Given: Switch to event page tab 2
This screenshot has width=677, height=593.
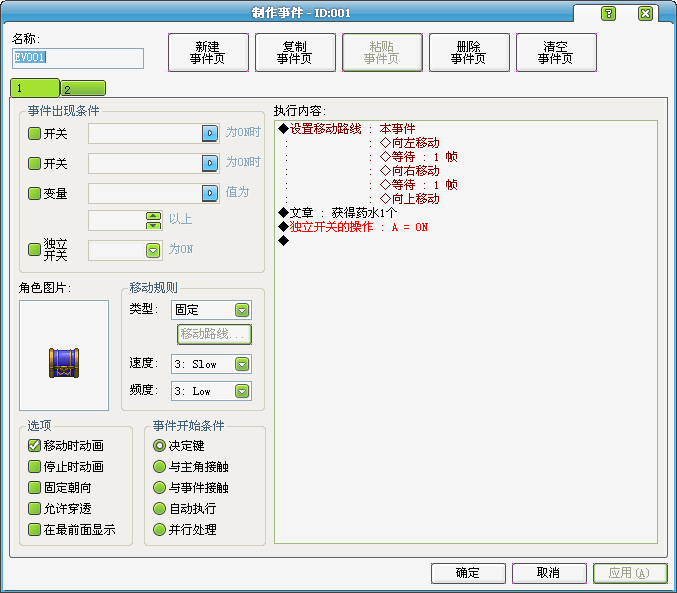Looking at the screenshot, I should pyautogui.click(x=83, y=89).
